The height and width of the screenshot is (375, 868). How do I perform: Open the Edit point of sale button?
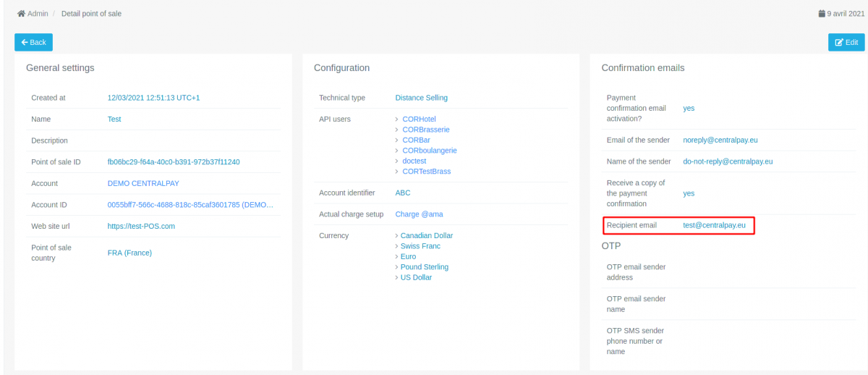pos(846,43)
